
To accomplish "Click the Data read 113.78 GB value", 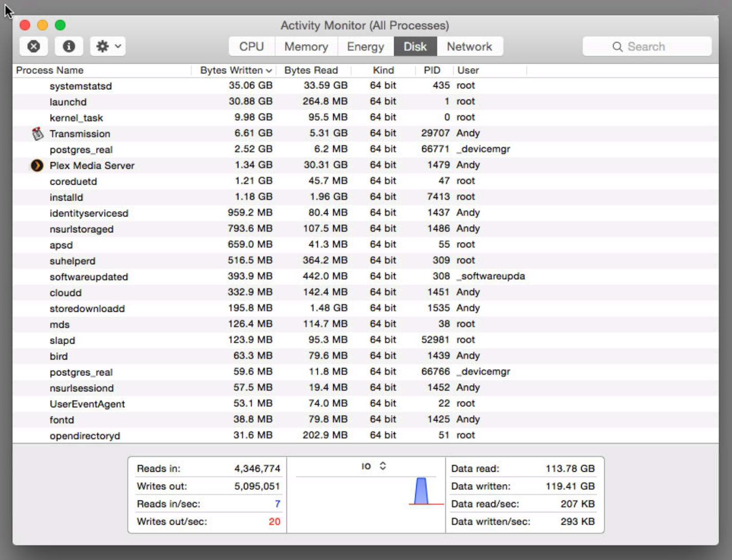I will point(570,469).
